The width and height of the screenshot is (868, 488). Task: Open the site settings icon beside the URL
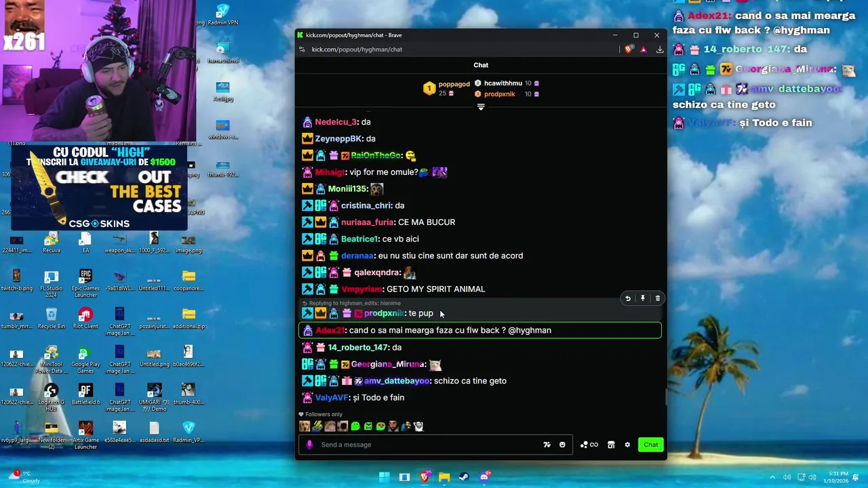[302, 49]
